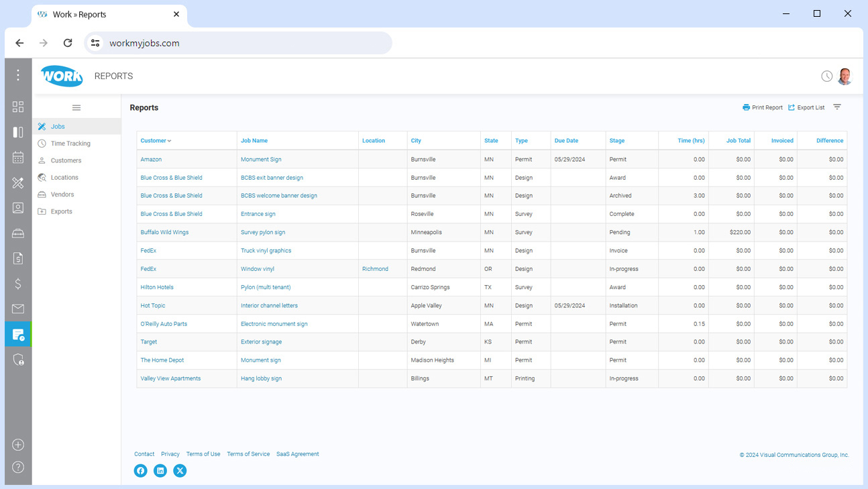Open the Privacy footer link

[x=170, y=454]
